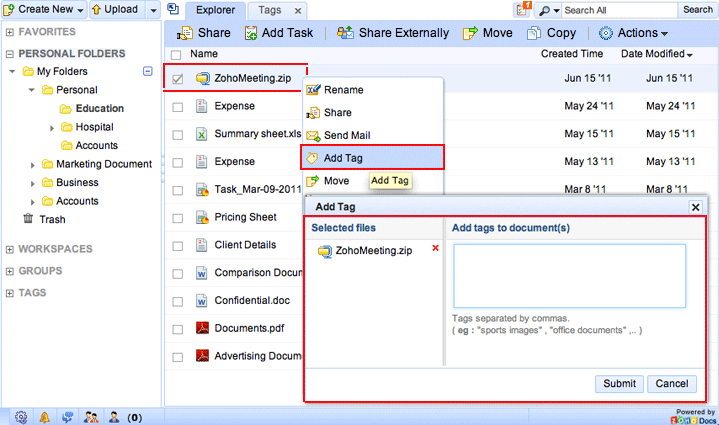Check the Confidential.doc checkbox
Screen dimensions: 719x425
point(177,301)
